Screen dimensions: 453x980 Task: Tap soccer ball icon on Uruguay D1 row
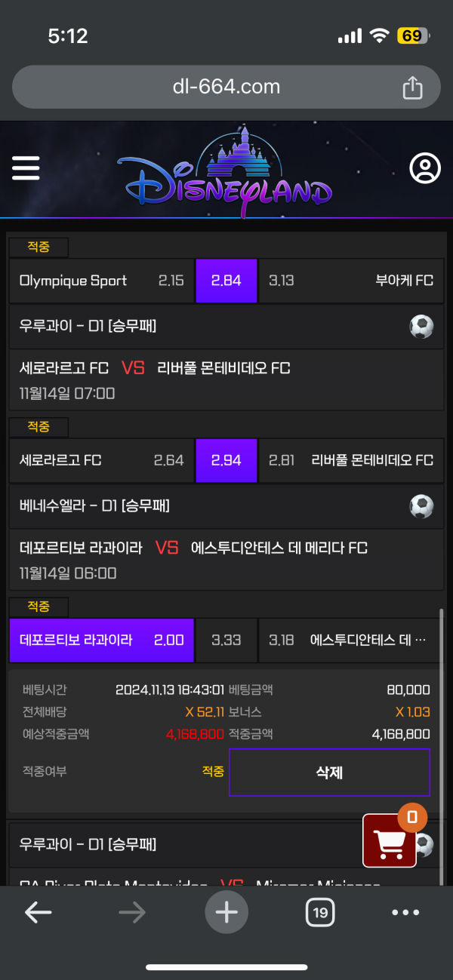pos(421,327)
